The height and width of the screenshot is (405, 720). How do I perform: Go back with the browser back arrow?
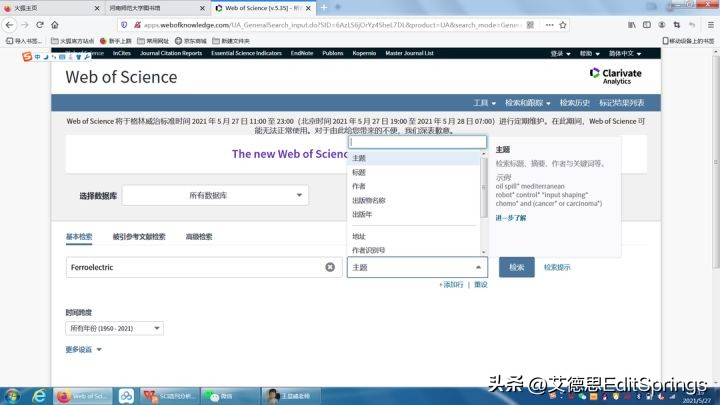(x=10, y=25)
